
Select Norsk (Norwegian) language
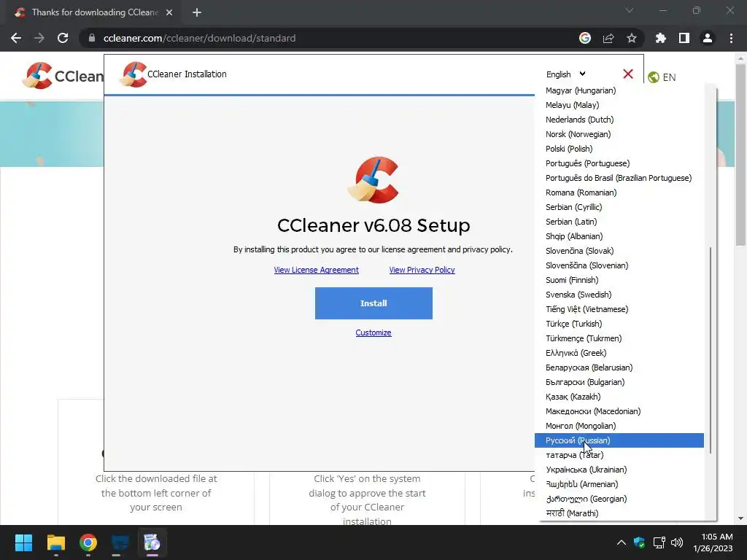[x=619, y=134]
